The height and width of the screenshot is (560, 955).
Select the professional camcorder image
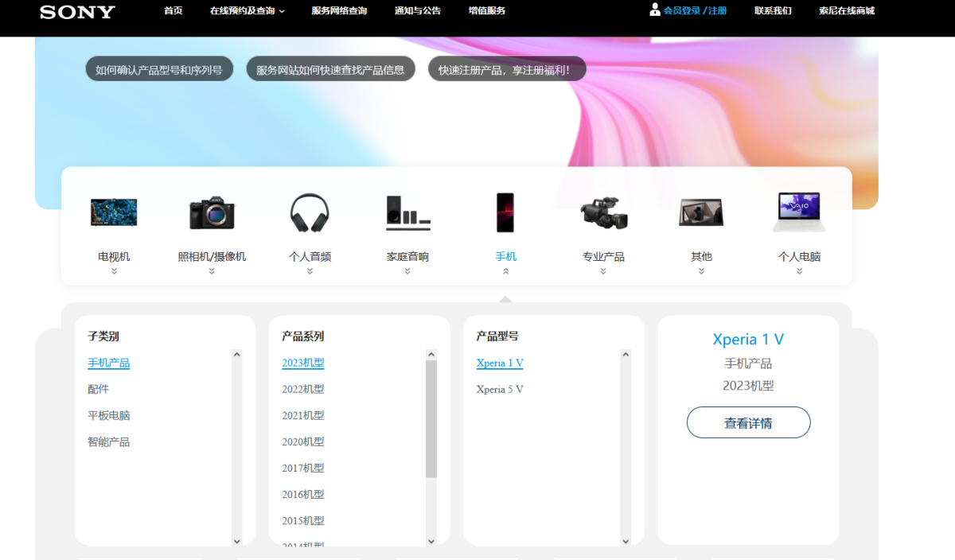603,212
